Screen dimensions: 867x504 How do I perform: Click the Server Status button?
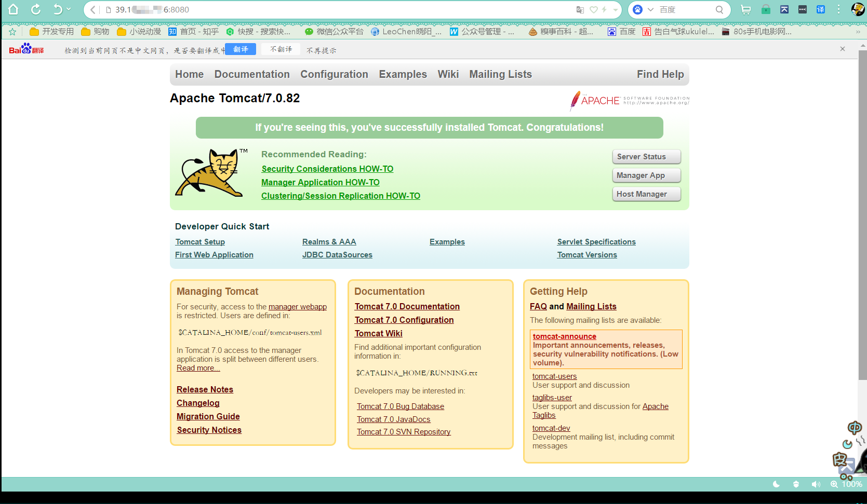646,157
